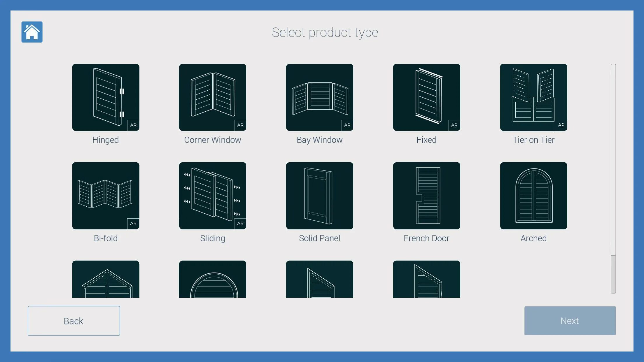The width and height of the screenshot is (644, 362).
Task: Select the Hinged shutter type
Action: point(106,97)
